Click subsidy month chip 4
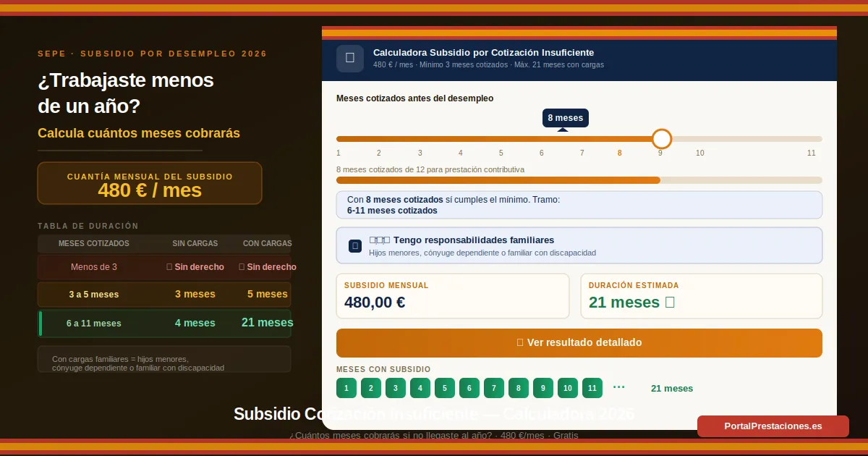The image size is (868, 456). point(420,388)
